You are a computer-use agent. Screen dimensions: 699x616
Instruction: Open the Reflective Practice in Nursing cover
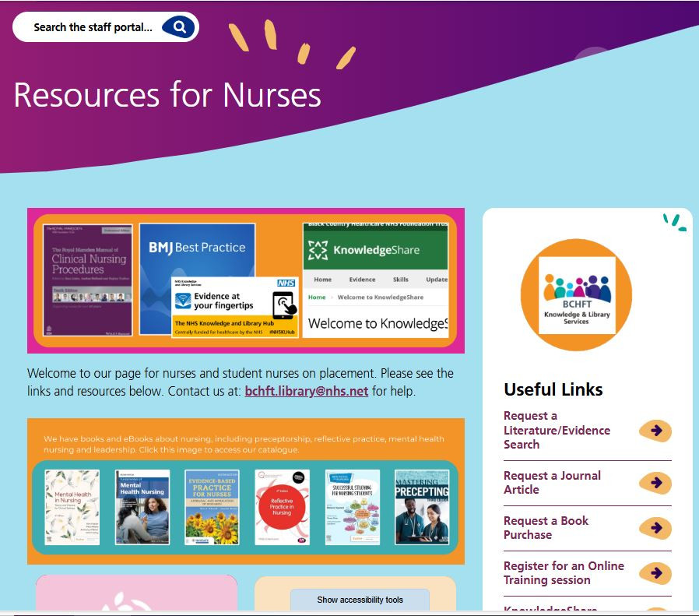click(x=283, y=507)
